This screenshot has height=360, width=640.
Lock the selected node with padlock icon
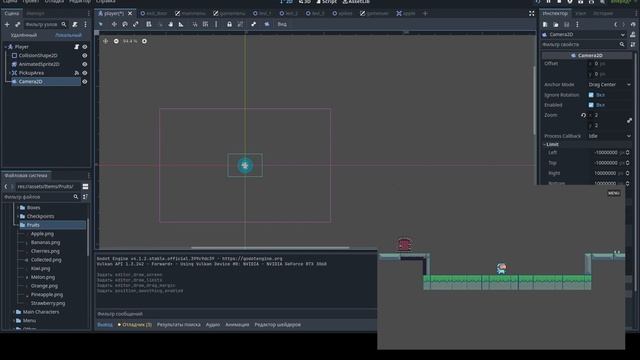[x=229, y=24]
